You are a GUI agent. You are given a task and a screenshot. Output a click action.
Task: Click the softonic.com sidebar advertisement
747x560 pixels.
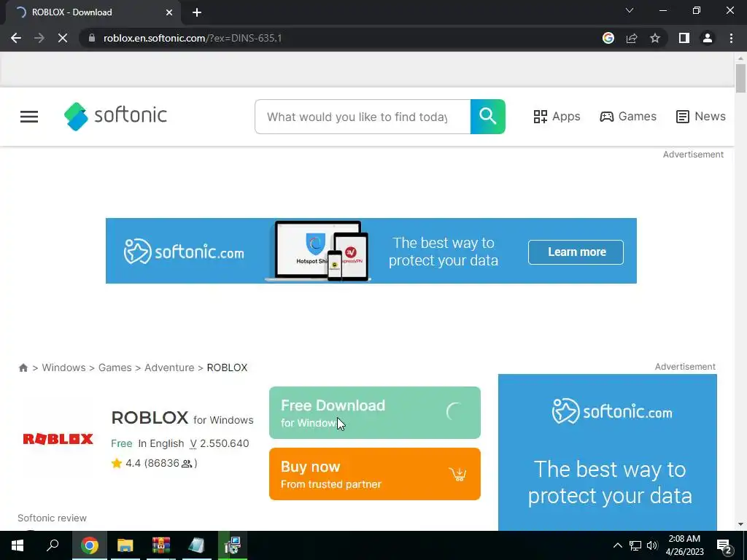point(608,452)
